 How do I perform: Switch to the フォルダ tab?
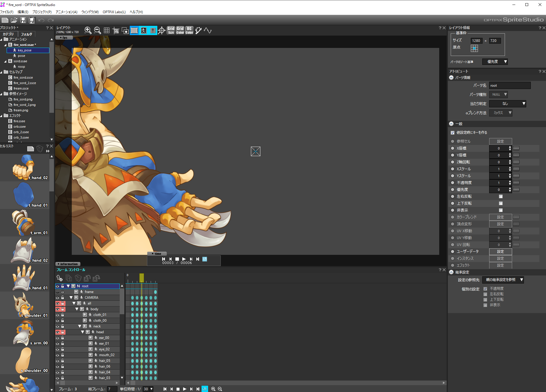pos(26,34)
